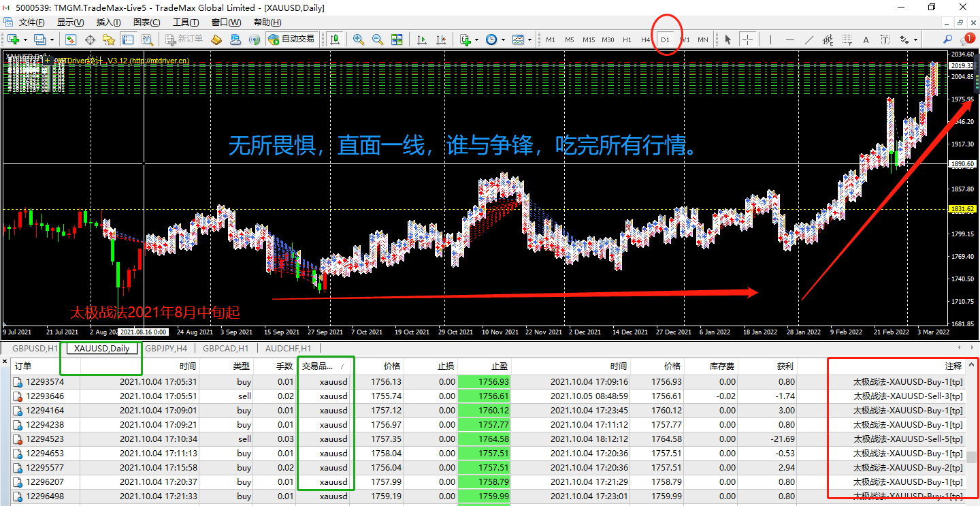
Task: Switch timeframe to M1
Action: tap(550, 39)
